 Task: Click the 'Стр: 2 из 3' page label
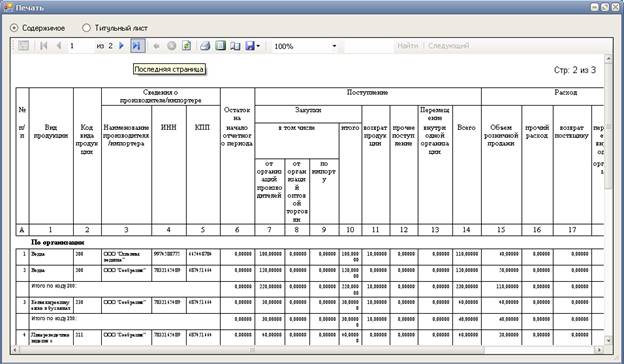click(575, 70)
